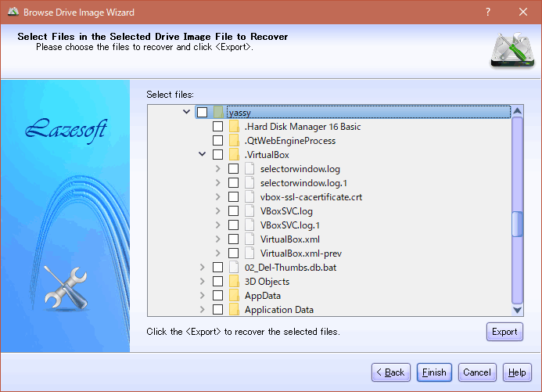Click the Lazesoft app icon in title bar
This screenshot has width=542, height=392.
[x=13, y=12]
